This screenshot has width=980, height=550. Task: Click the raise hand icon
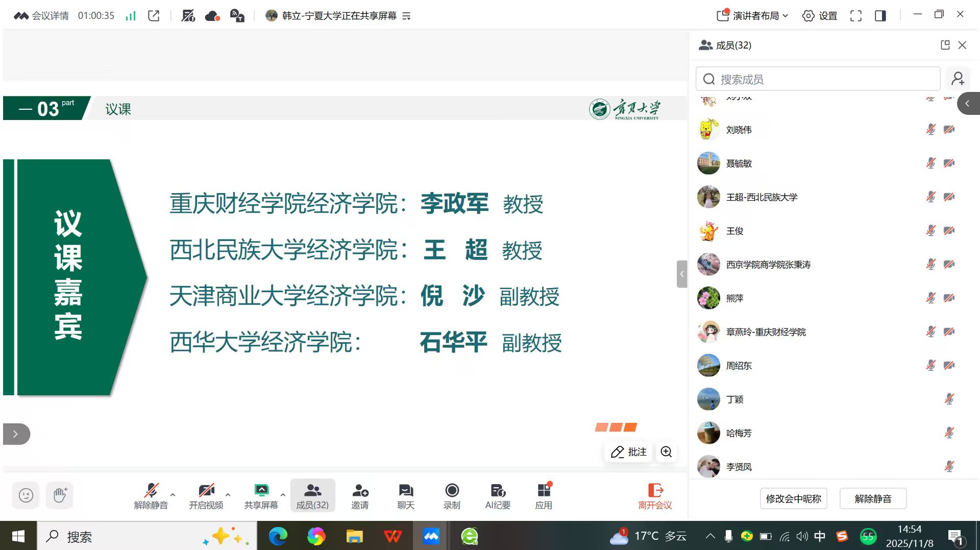click(x=60, y=495)
